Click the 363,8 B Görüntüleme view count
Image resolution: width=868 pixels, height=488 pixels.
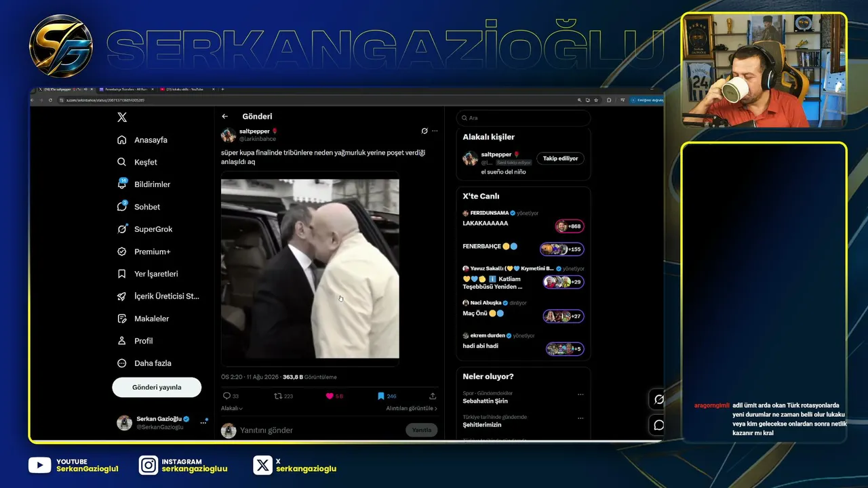[x=310, y=377]
